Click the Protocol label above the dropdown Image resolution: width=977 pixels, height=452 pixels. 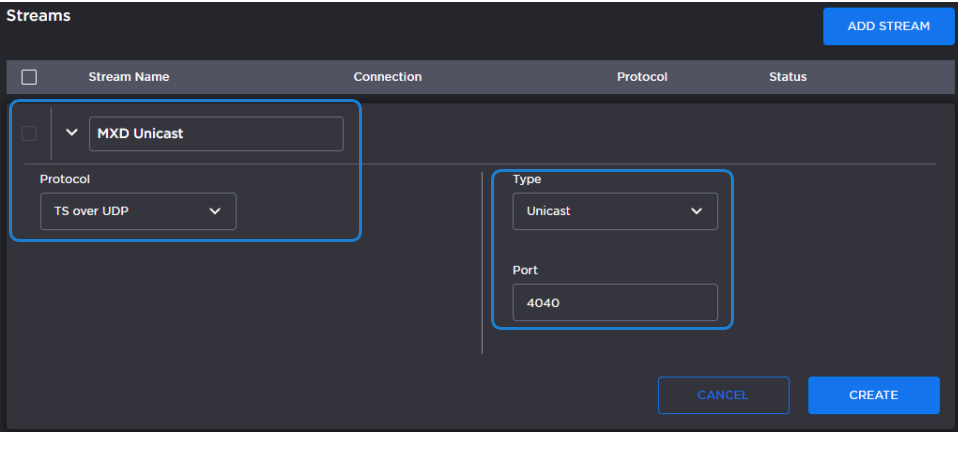point(64,179)
